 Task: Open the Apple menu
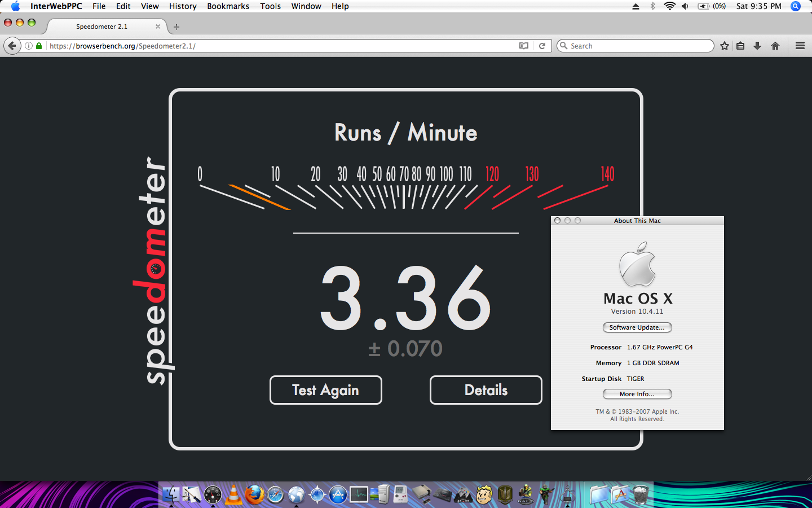(15, 6)
